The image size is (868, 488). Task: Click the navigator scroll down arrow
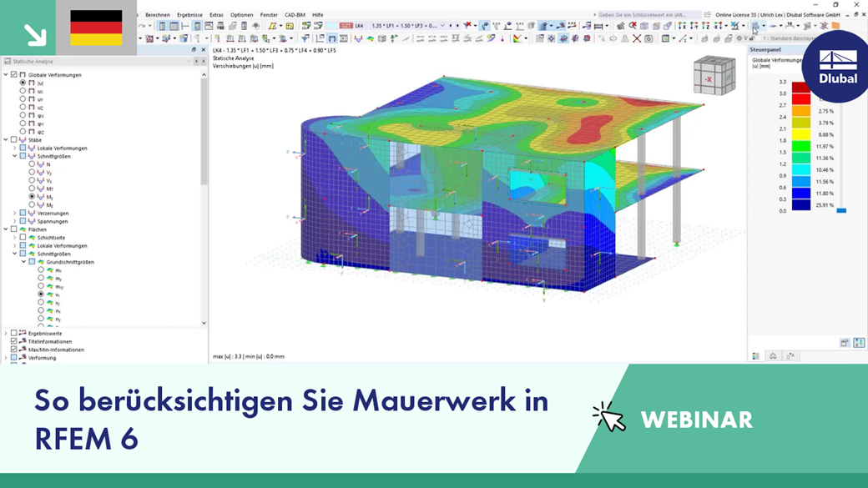coord(204,323)
